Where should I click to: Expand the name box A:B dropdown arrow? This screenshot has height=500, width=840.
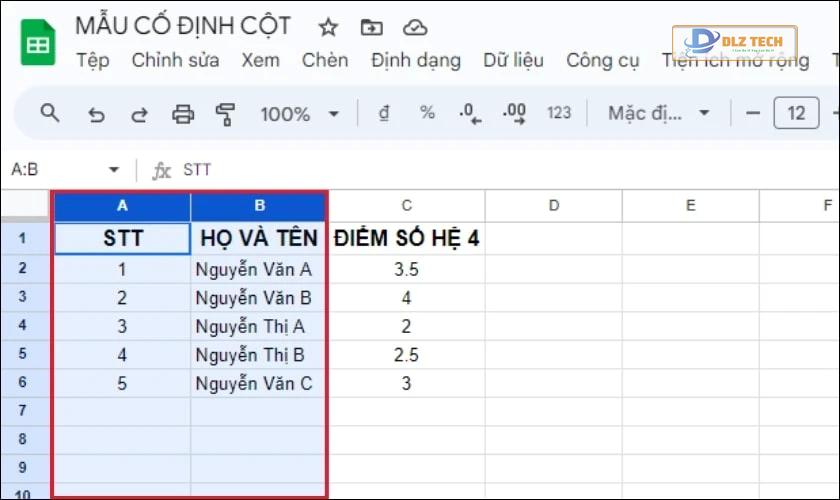[x=114, y=170]
